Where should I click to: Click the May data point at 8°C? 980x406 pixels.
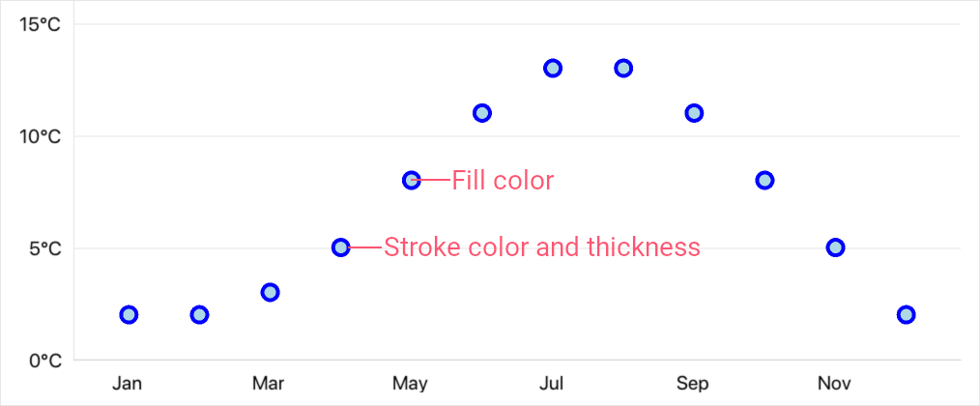411,180
